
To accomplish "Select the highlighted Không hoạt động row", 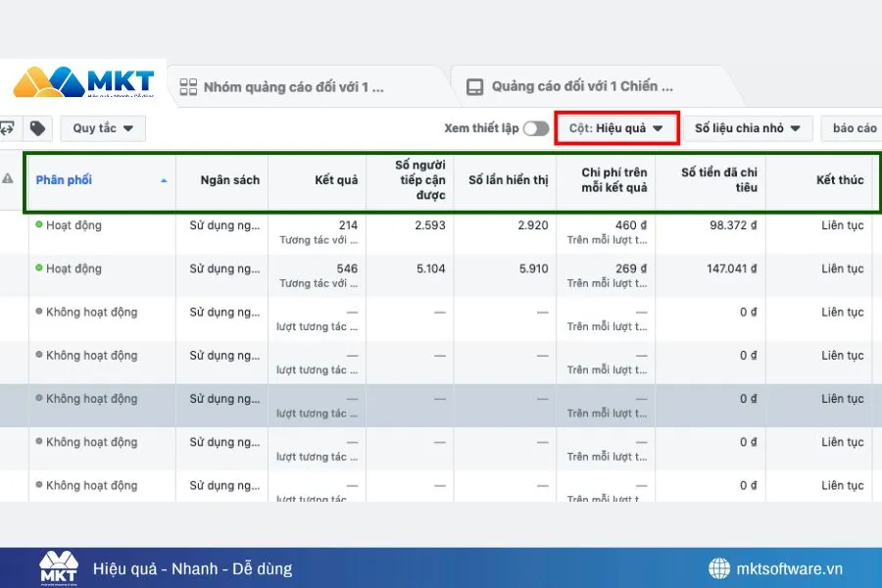I will click(91, 399).
